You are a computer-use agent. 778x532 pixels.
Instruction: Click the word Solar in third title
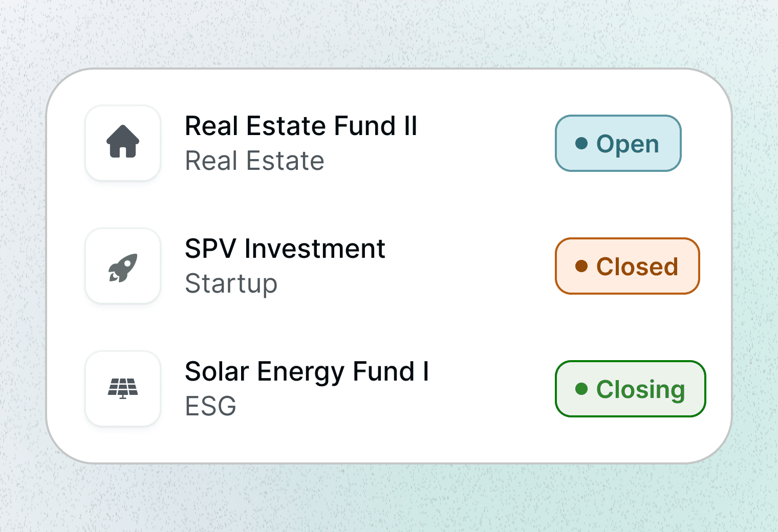point(217,372)
